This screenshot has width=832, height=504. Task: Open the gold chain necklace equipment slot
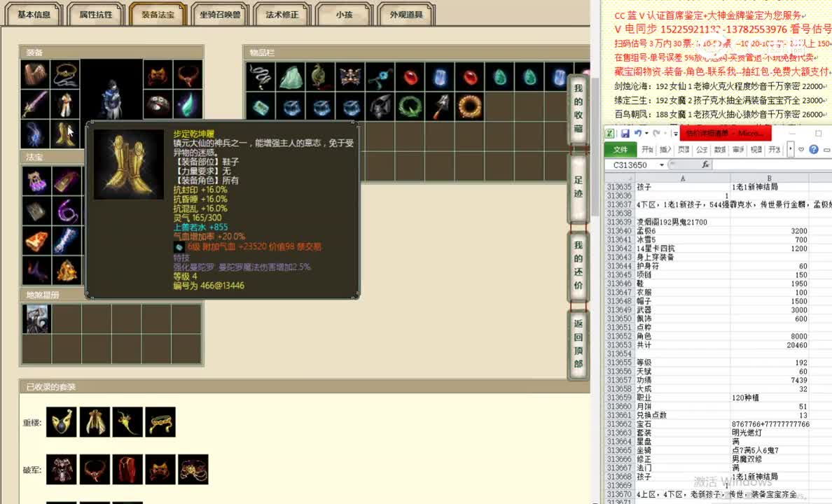point(65,74)
